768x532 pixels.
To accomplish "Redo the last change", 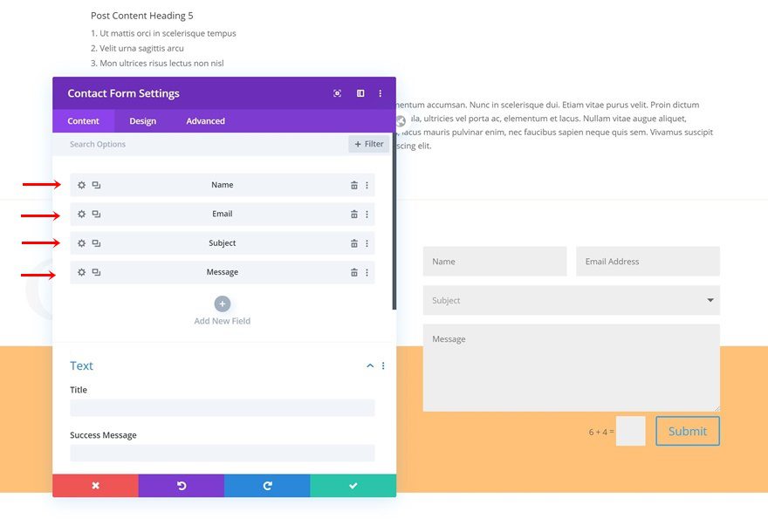I will [x=267, y=485].
